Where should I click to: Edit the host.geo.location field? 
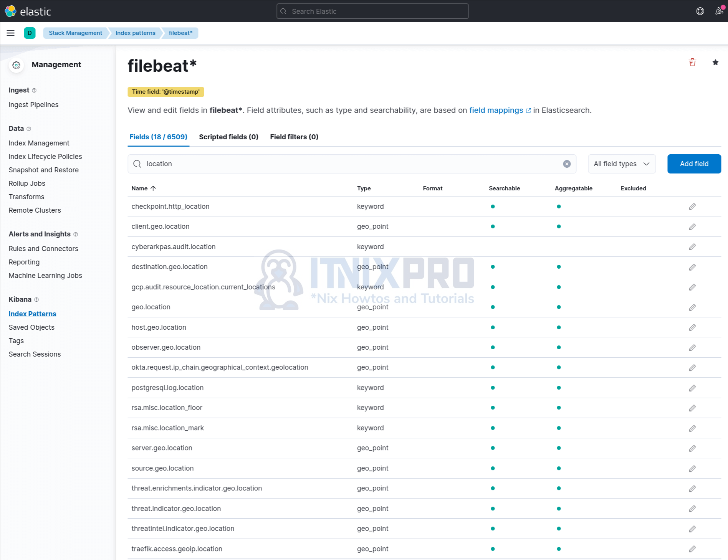pos(692,327)
